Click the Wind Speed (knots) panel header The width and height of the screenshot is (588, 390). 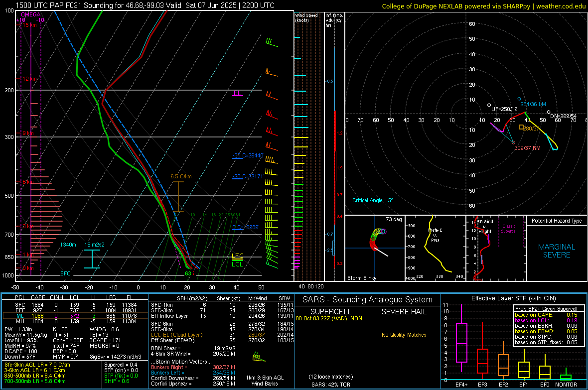point(306,17)
